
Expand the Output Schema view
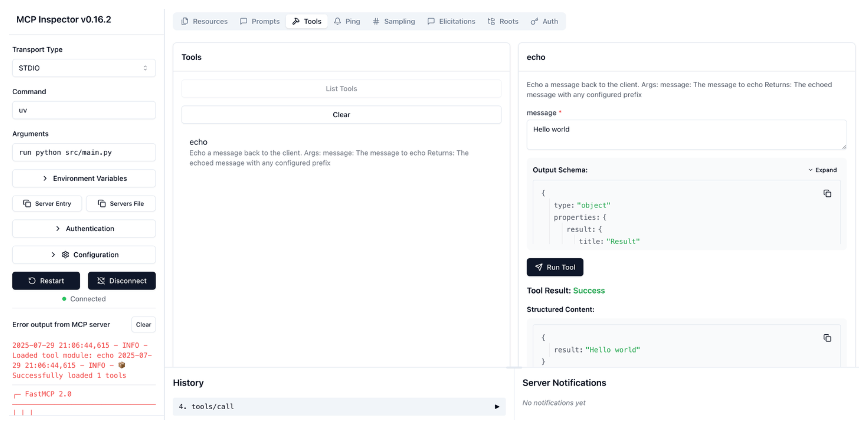coord(822,170)
